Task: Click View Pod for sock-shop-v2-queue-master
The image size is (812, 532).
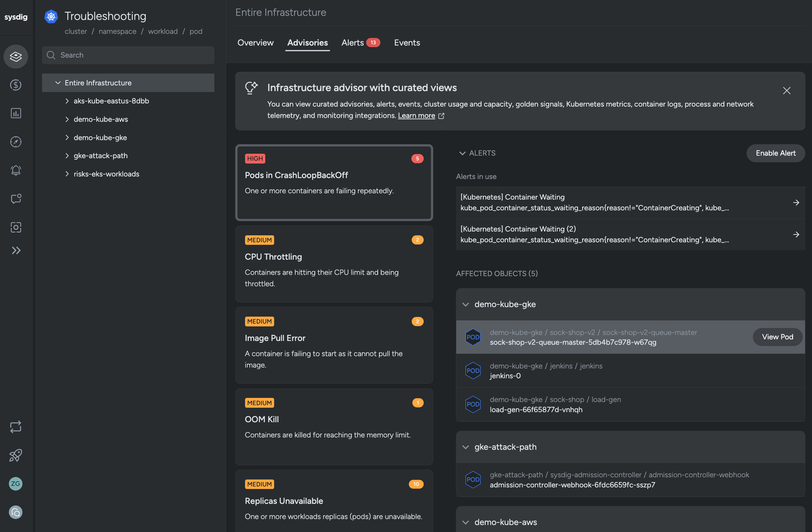Action: pos(778,337)
